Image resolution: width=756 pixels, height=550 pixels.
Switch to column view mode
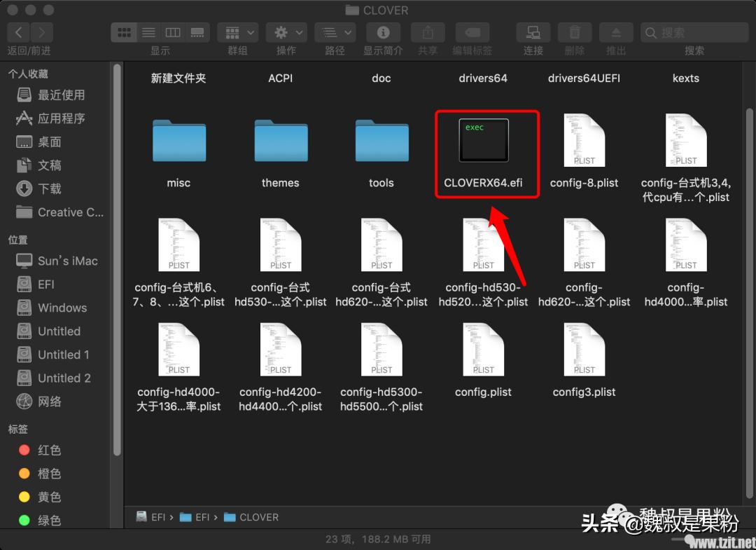tap(173, 32)
